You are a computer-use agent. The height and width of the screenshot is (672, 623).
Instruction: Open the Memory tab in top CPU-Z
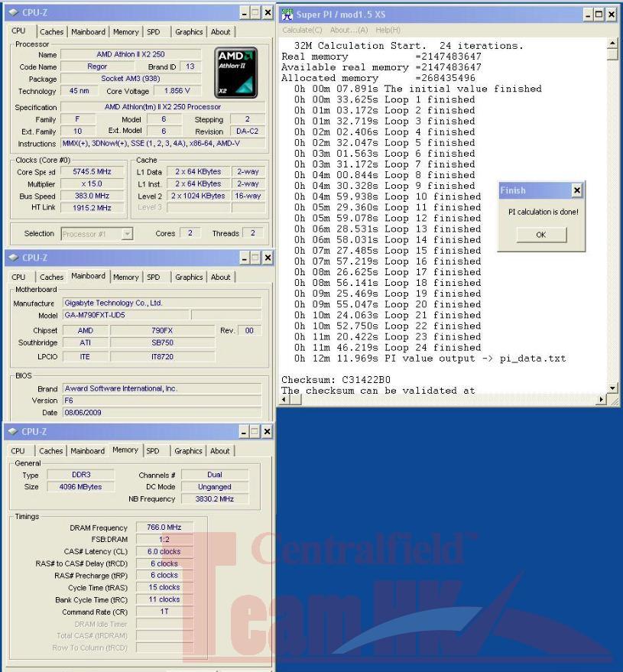tap(125, 31)
